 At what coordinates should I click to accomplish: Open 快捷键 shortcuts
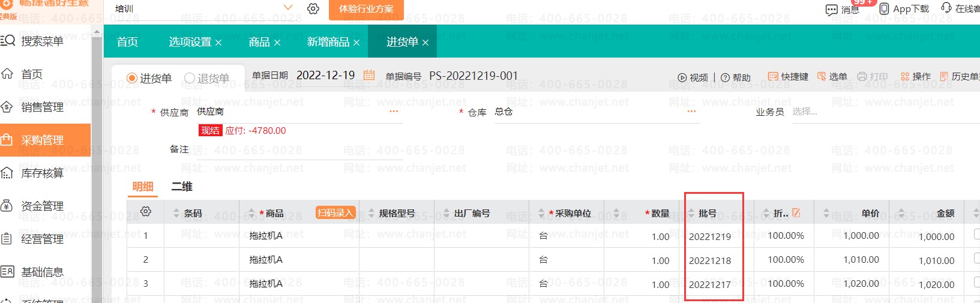click(789, 77)
